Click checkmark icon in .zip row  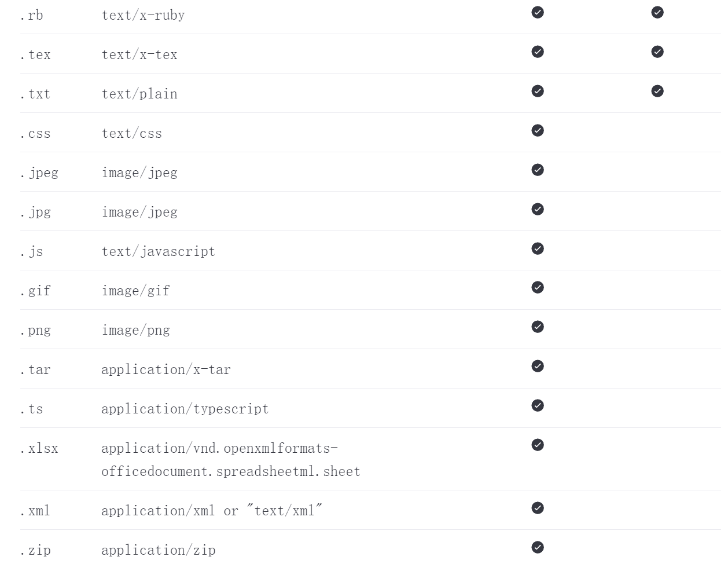click(538, 547)
